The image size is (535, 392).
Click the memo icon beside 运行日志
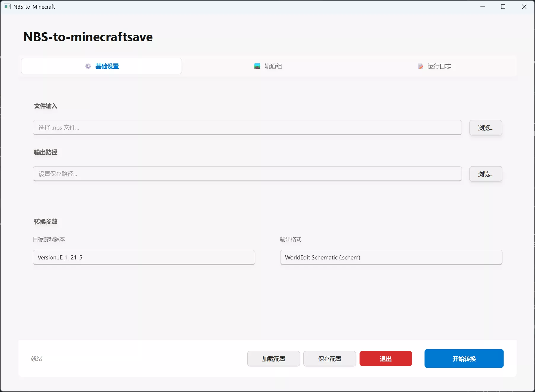tap(421, 66)
